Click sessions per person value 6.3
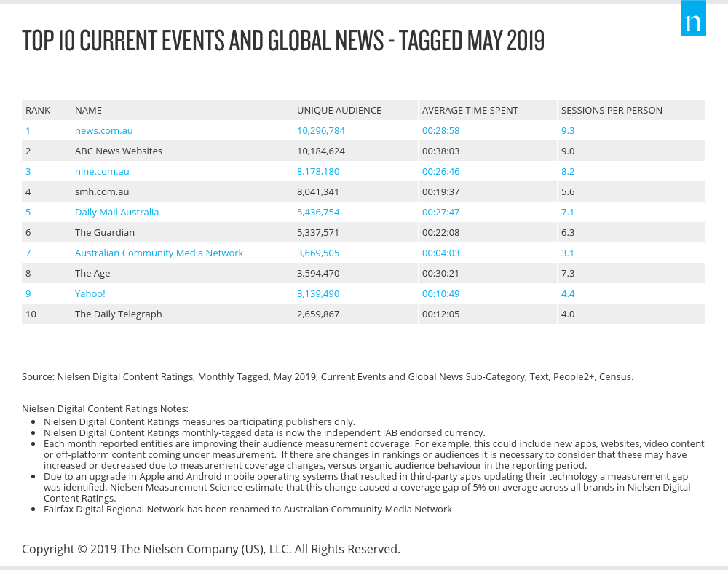728x570 pixels. pos(568,233)
